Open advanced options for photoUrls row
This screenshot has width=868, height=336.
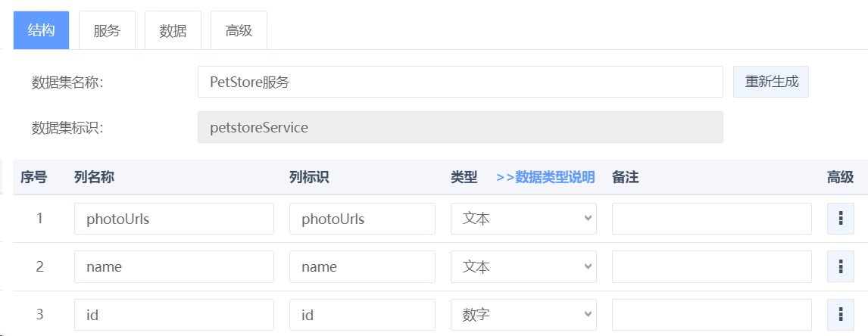click(840, 219)
